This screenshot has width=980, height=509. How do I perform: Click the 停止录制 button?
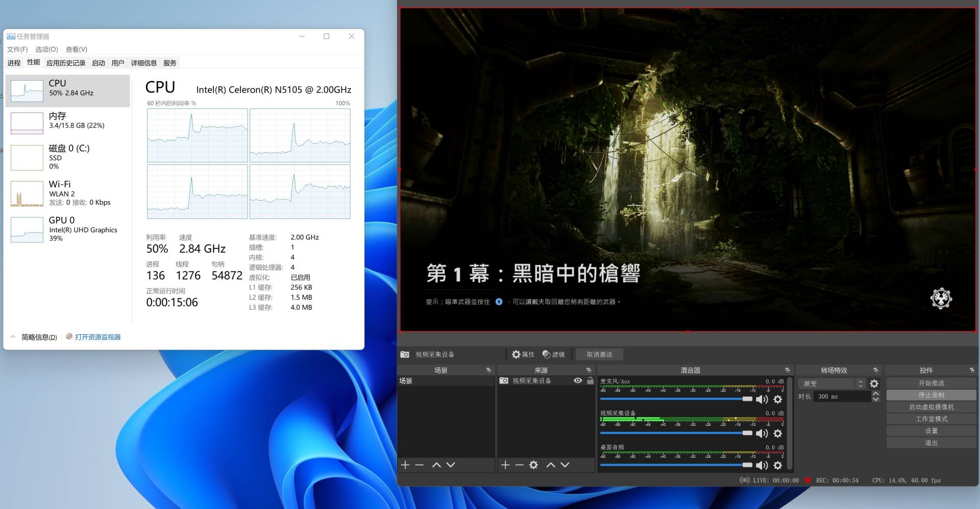point(931,395)
